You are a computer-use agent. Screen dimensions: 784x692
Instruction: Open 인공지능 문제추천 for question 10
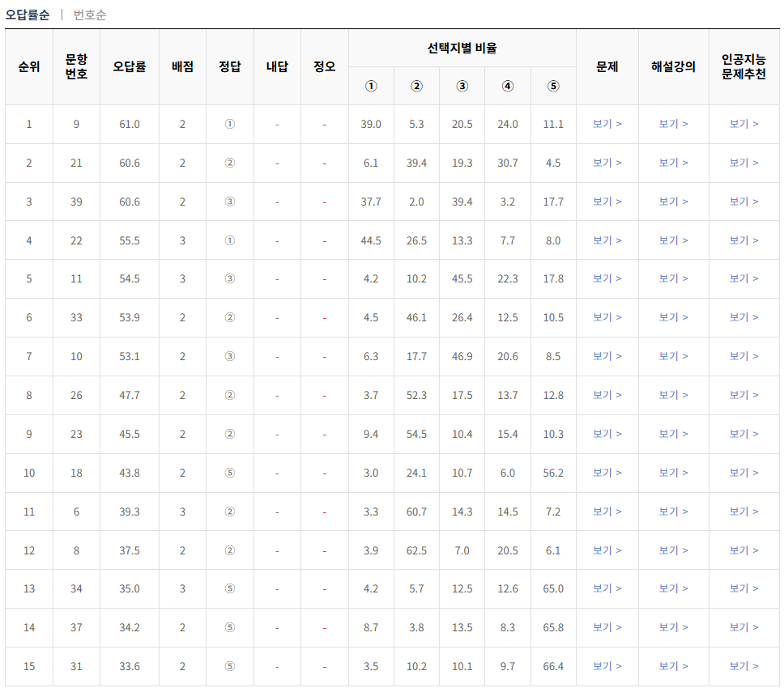[x=744, y=356]
